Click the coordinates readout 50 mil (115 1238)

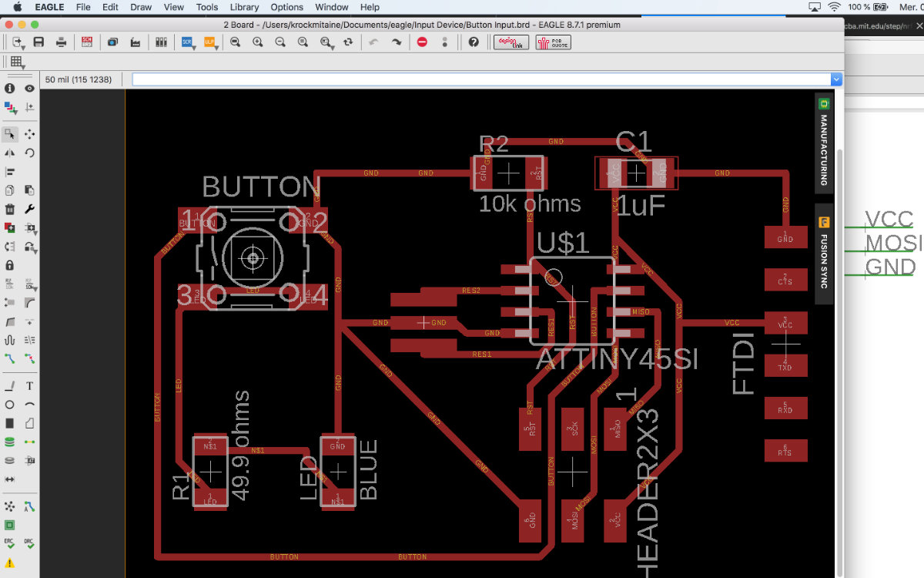[x=79, y=79]
